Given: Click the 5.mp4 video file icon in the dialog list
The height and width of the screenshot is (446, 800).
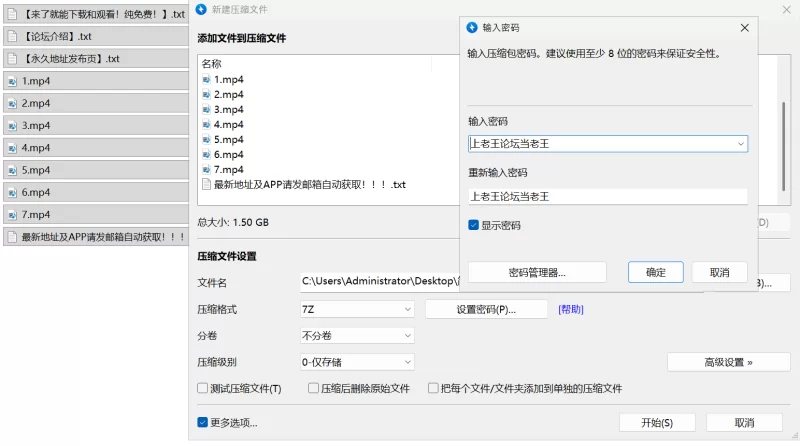Looking at the screenshot, I should coord(206,139).
